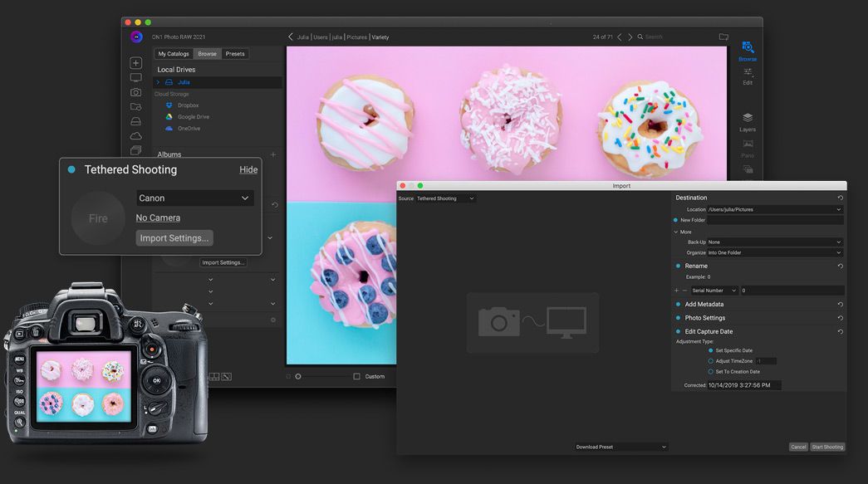Toggle the Add Metadata section
Image resolution: width=868 pixels, height=484 pixels.
pos(678,304)
